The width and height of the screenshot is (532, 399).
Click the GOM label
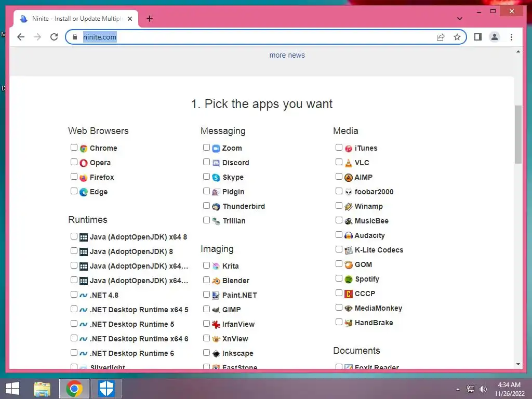[363, 264]
